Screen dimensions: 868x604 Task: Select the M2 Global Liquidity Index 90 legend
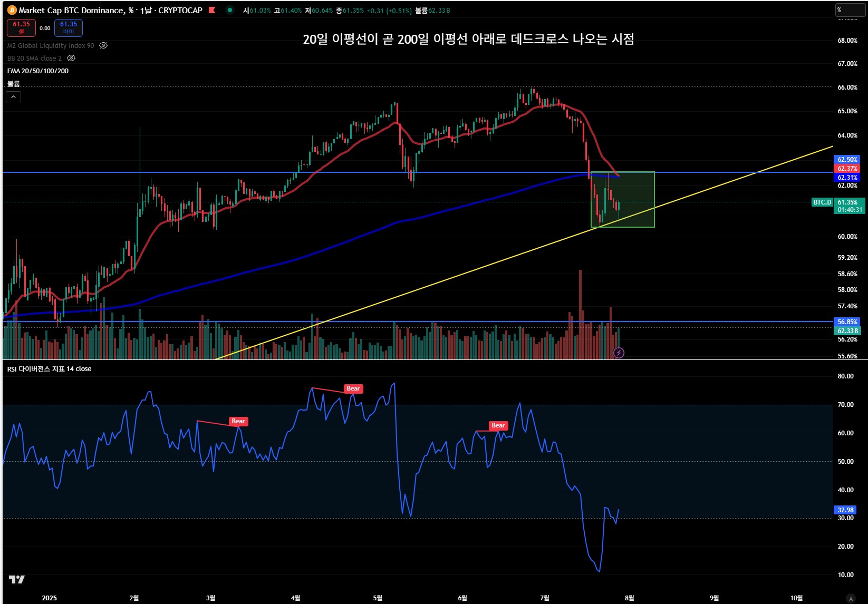[51, 45]
